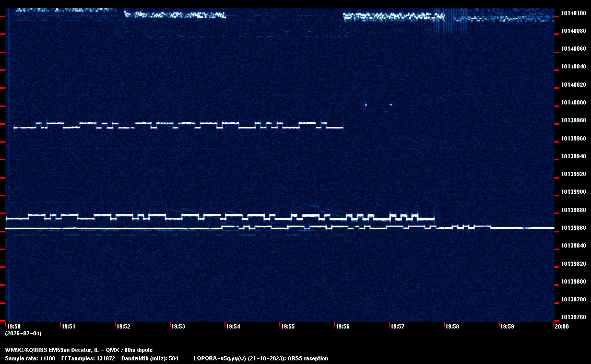Click the 10140100 frequency label
591x364 pixels.
573,13
